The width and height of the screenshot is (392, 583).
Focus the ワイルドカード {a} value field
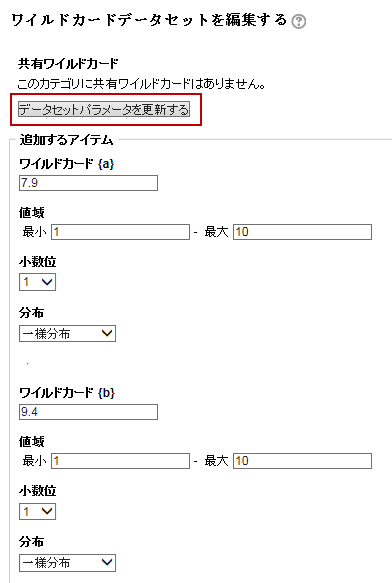pos(89,183)
